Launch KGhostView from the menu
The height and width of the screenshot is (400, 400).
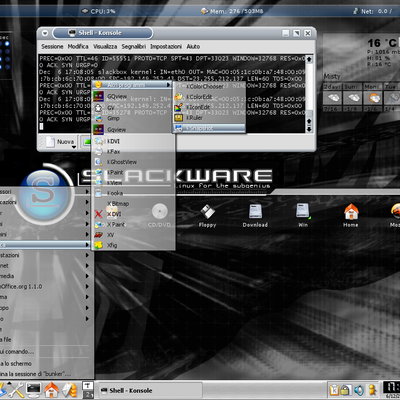point(133,162)
